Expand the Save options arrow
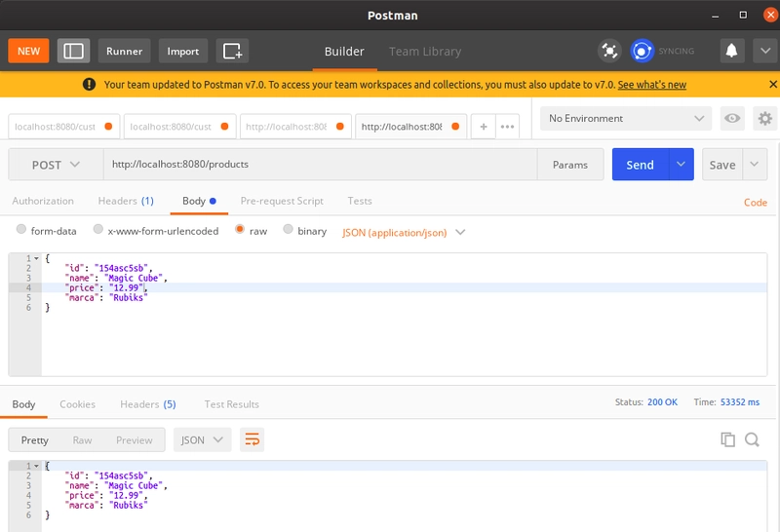Image resolution: width=780 pixels, height=532 pixels. tap(755, 164)
